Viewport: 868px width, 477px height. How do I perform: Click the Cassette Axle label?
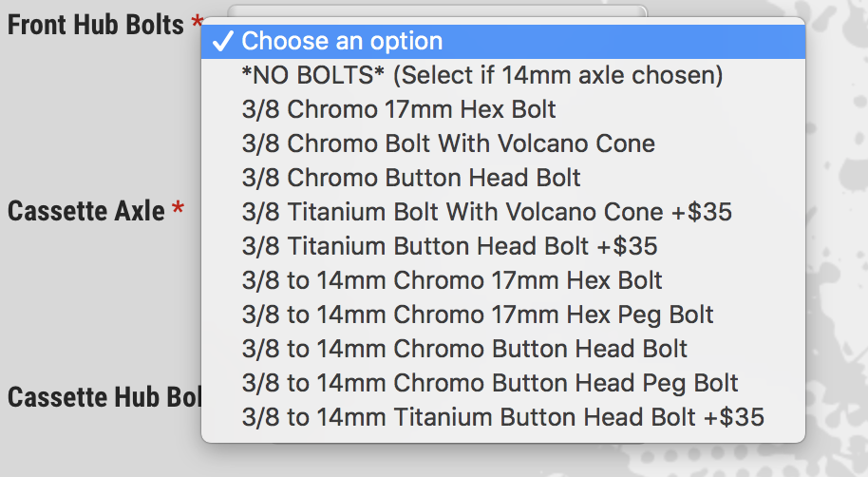(x=86, y=211)
